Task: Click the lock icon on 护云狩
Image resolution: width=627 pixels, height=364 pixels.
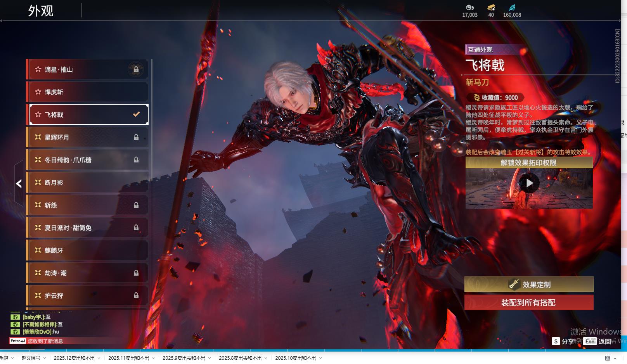Action: pos(136,295)
